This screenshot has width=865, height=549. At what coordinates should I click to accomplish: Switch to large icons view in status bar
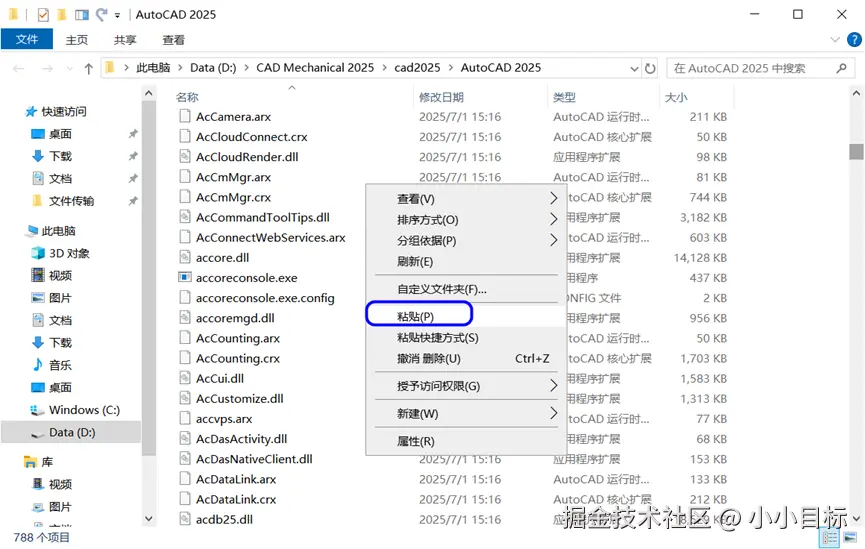coord(850,537)
